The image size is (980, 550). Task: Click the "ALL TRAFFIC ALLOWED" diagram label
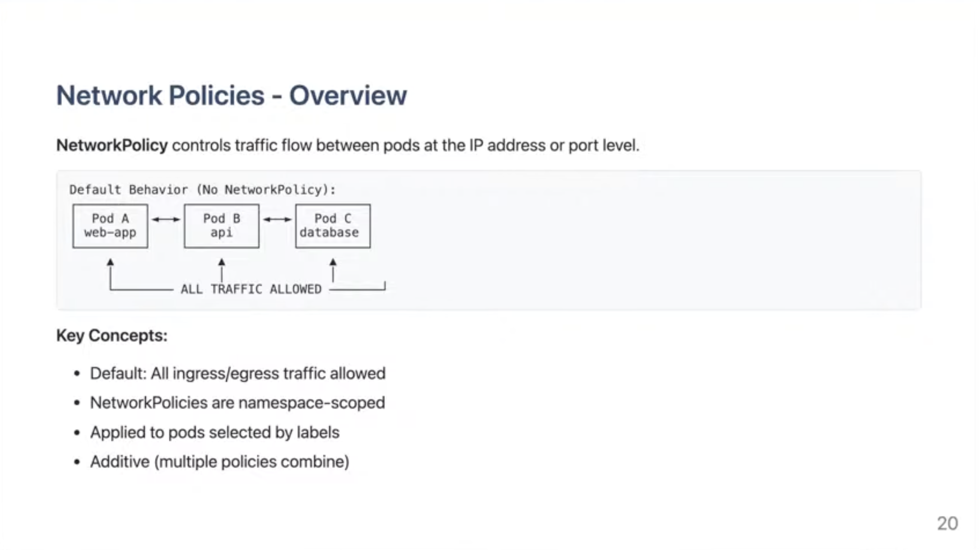point(251,289)
